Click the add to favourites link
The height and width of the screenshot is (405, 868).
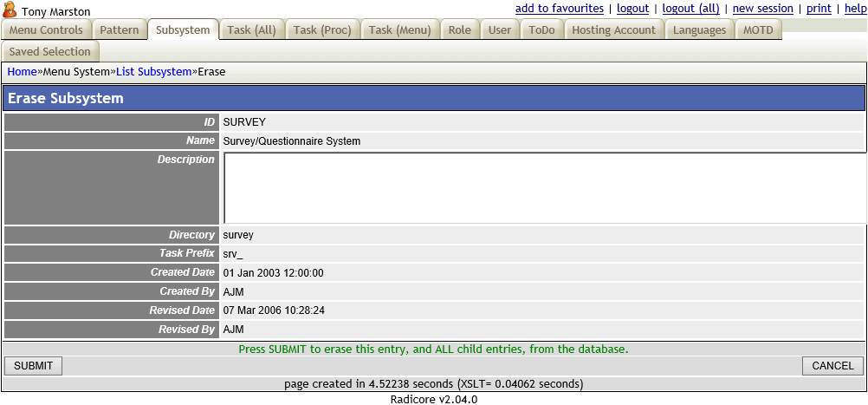559,9
